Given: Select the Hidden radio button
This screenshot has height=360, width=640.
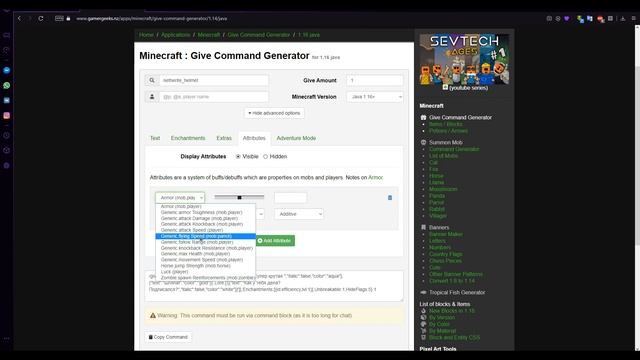Looking at the screenshot, I should click(x=265, y=156).
